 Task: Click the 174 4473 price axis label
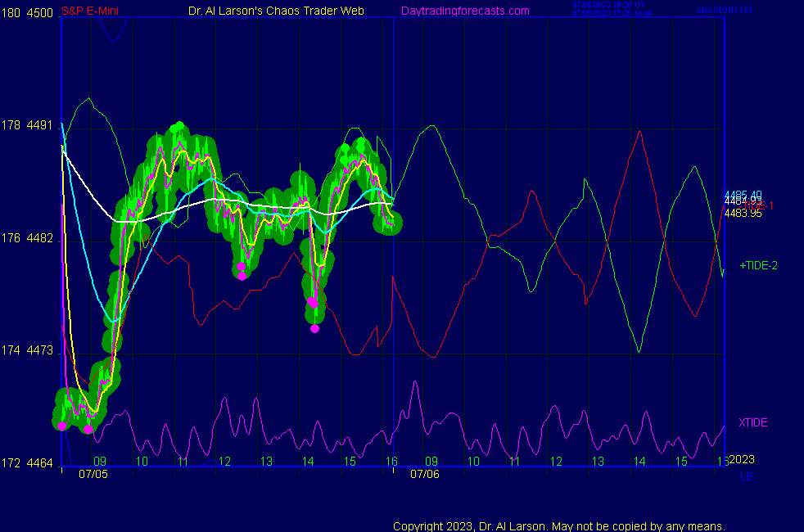[x=27, y=350]
